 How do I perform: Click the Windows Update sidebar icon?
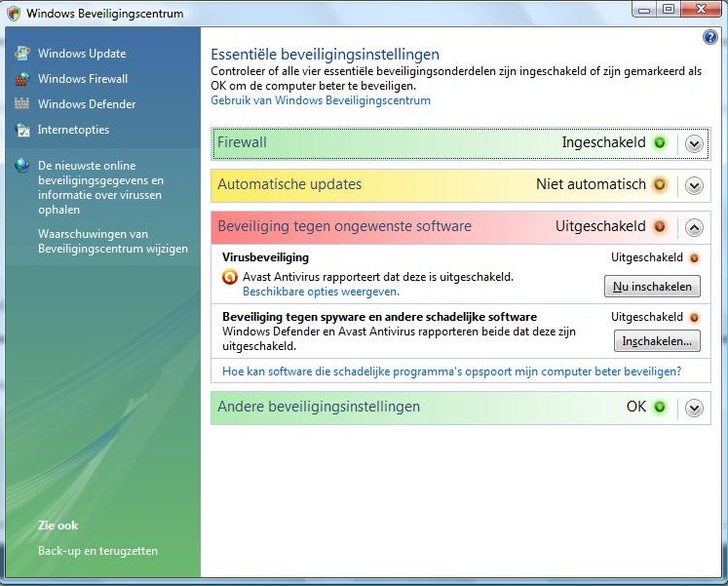point(21,54)
